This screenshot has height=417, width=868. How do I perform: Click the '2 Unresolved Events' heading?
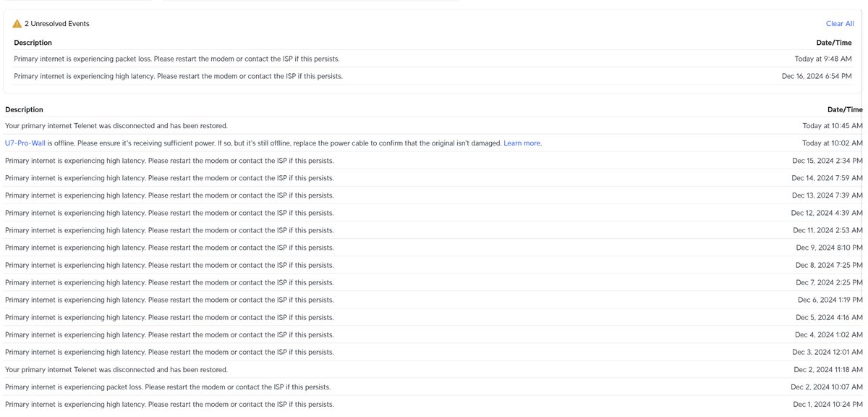(x=57, y=24)
